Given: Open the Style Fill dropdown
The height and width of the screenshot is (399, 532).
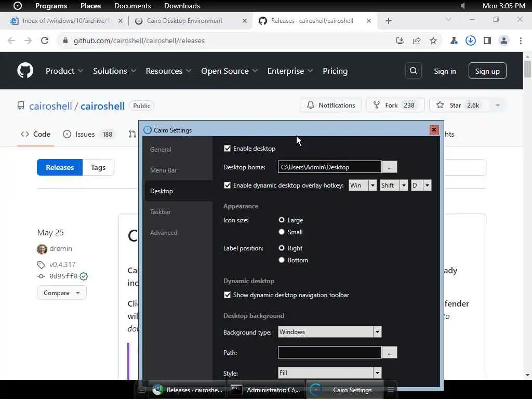Looking at the screenshot, I should tap(329, 373).
